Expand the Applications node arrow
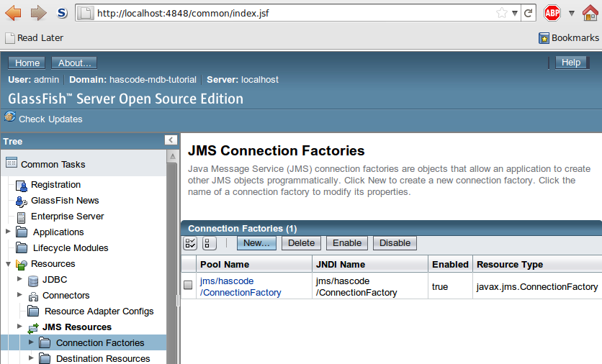Viewport: 602px width, 364px height. [x=8, y=232]
